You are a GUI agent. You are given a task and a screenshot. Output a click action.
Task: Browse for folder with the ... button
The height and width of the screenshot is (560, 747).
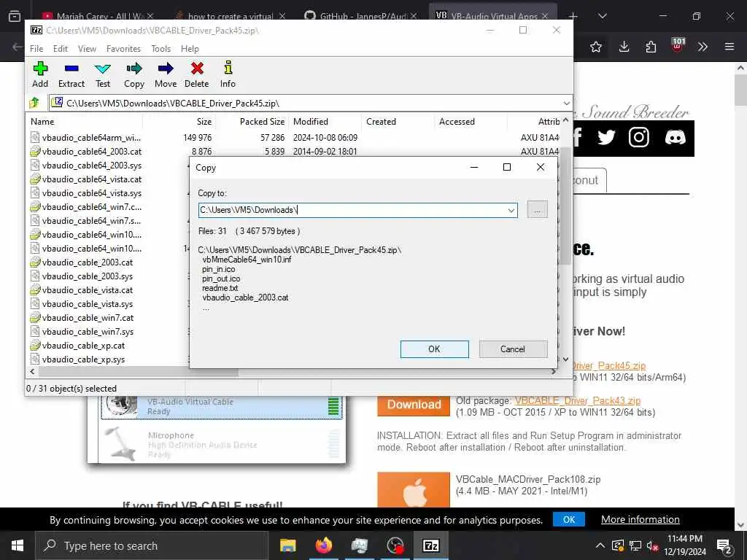pos(538,209)
